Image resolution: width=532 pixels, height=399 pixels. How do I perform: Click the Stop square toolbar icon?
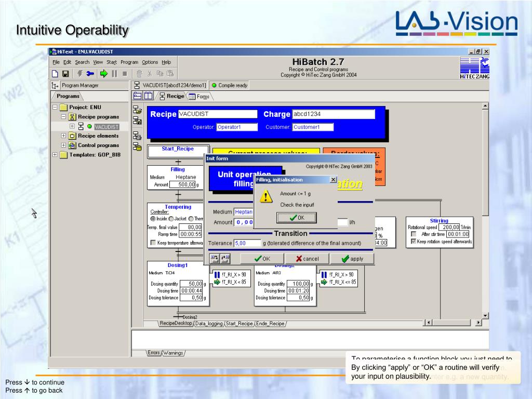pos(125,74)
